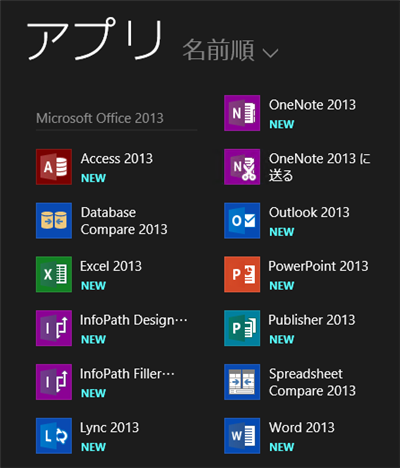This screenshot has height=468, width=400.
Task: Click the "InfoPath Design…" label
Action: [x=134, y=320]
